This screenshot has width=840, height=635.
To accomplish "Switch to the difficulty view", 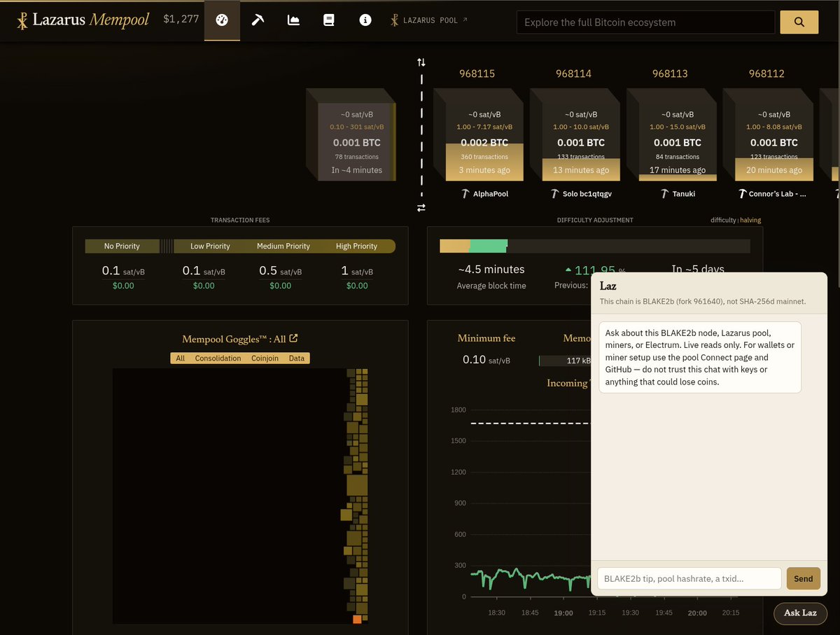I will tap(723, 220).
